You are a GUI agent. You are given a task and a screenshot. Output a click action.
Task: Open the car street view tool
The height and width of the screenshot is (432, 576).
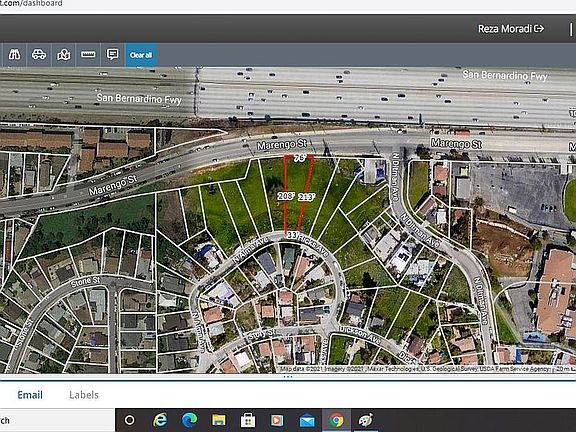click(39, 55)
